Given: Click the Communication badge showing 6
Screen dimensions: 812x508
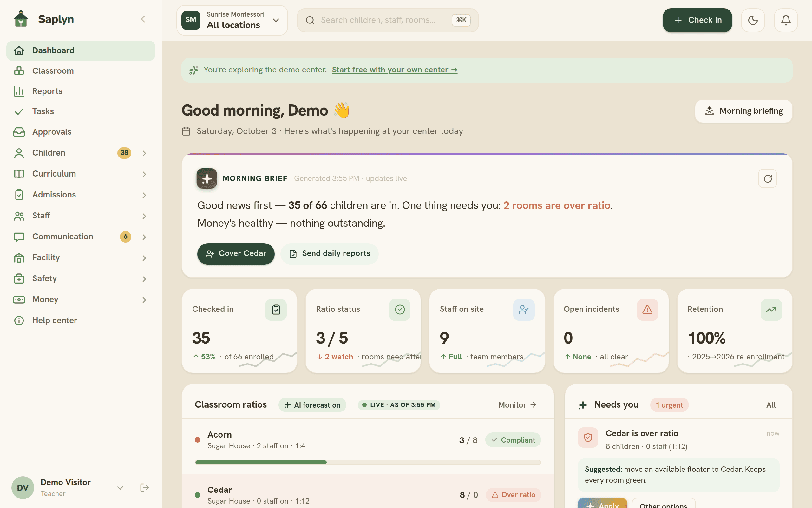Looking at the screenshot, I should (x=126, y=237).
